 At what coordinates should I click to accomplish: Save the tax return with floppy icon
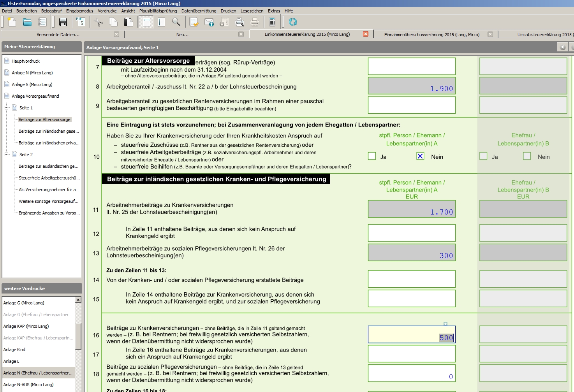coord(63,22)
